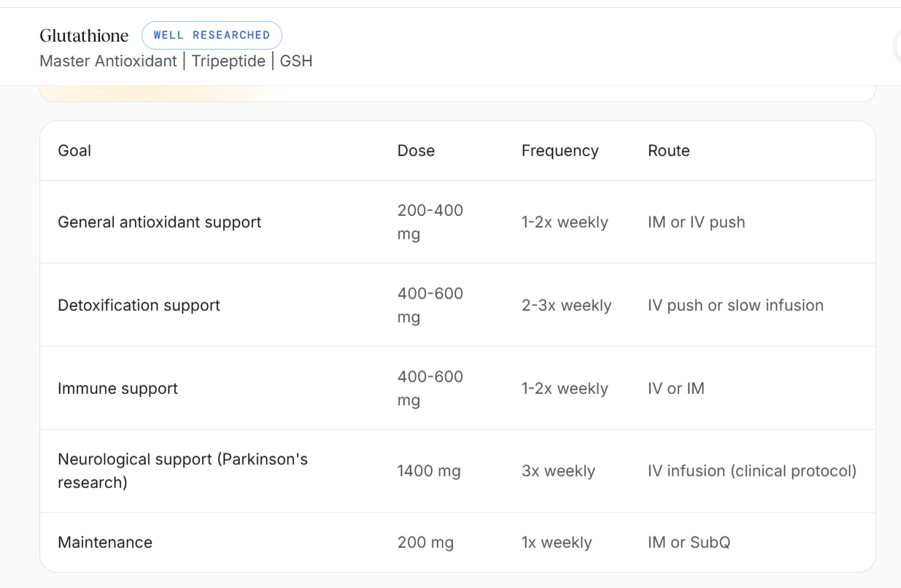
Task: Click the Frequency column header
Action: [x=560, y=151]
